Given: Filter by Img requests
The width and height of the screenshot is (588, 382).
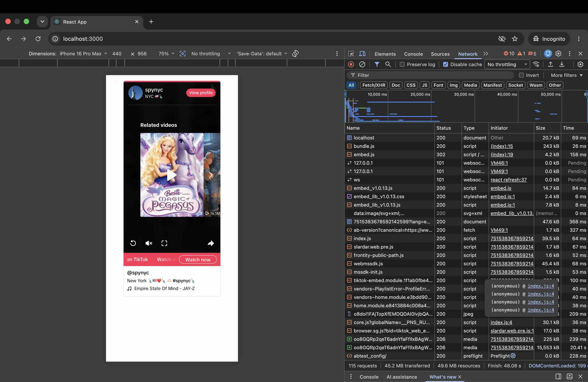Looking at the screenshot, I should [x=453, y=85].
